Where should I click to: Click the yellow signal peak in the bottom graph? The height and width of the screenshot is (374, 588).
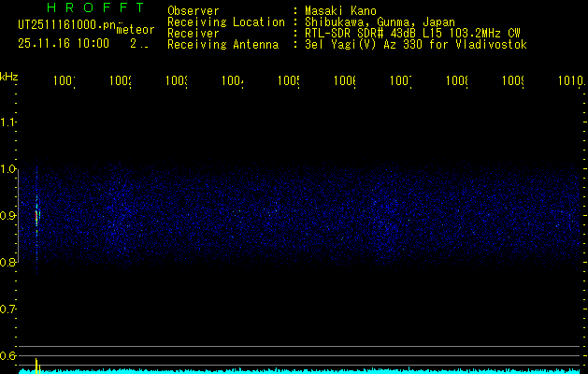pyautogui.click(x=36, y=364)
